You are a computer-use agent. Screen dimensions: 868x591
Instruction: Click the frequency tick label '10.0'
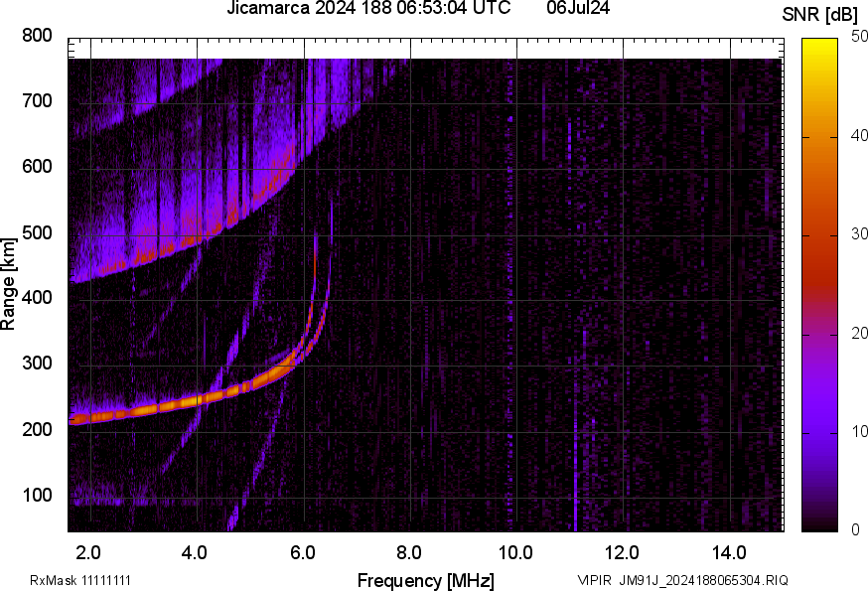[515, 553]
